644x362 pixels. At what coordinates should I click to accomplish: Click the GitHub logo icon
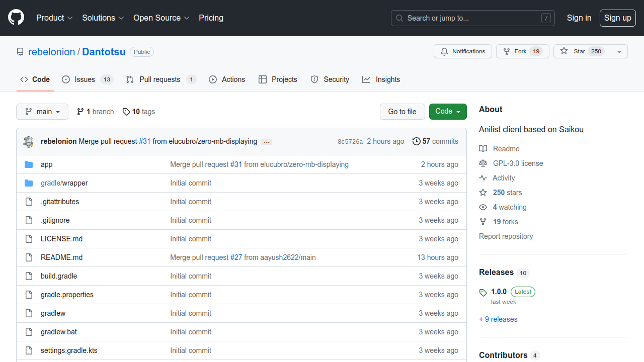(x=16, y=18)
